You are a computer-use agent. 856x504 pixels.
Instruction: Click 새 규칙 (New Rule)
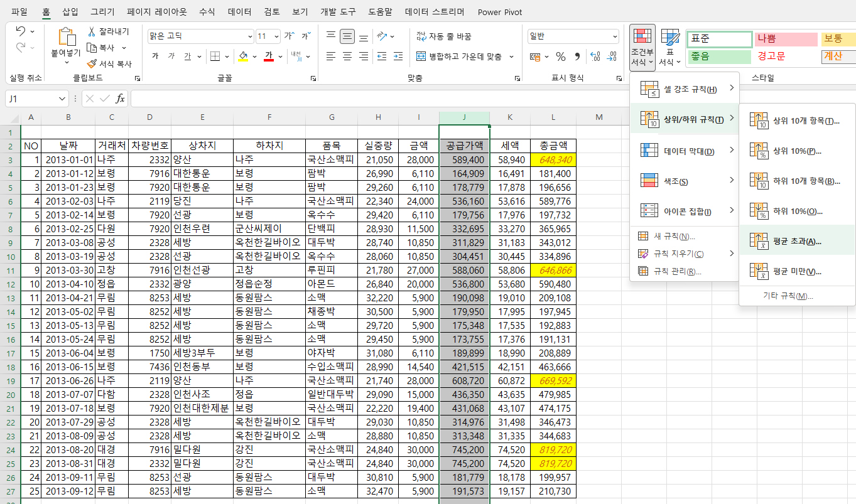coord(685,236)
